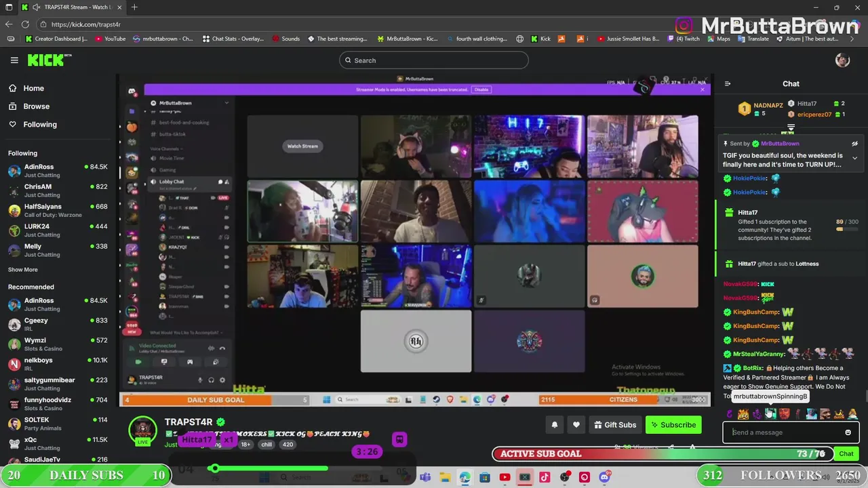Open best-food-and-cooking Discord channel
The height and width of the screenshot is (488, 868).
[184, 123]
